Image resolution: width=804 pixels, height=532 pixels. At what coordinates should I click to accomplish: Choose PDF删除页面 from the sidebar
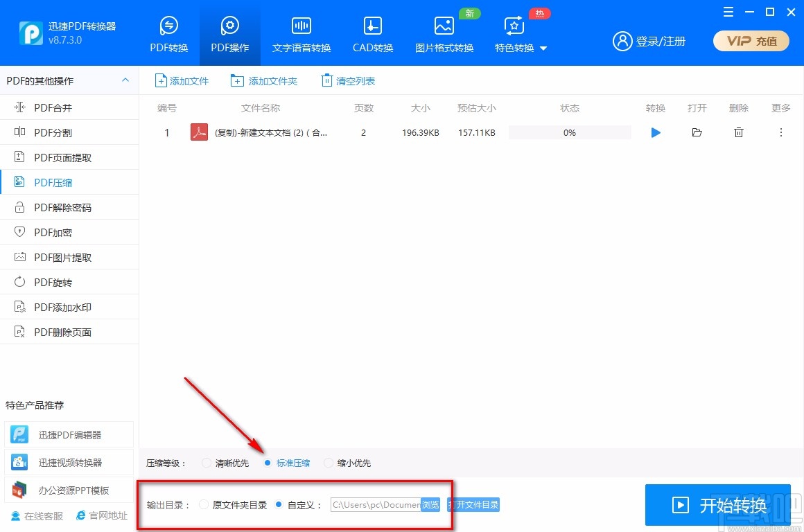click(x=69, y=332)
